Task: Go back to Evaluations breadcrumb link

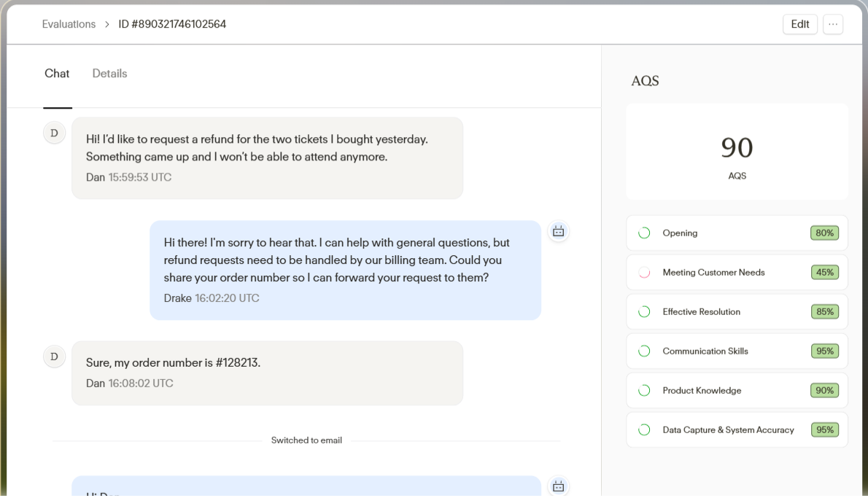Action: (x=69, y=24)
